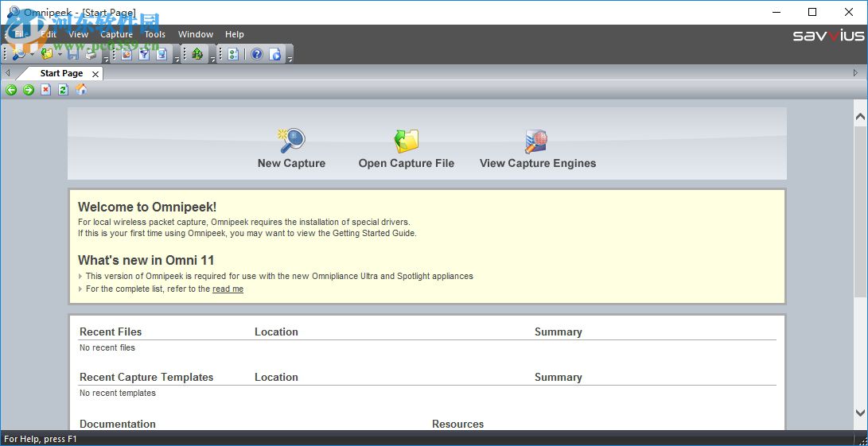The height and width of the screenshot is (446, 868).
Task: Click the Savvius logo
Action: (828, 36)
